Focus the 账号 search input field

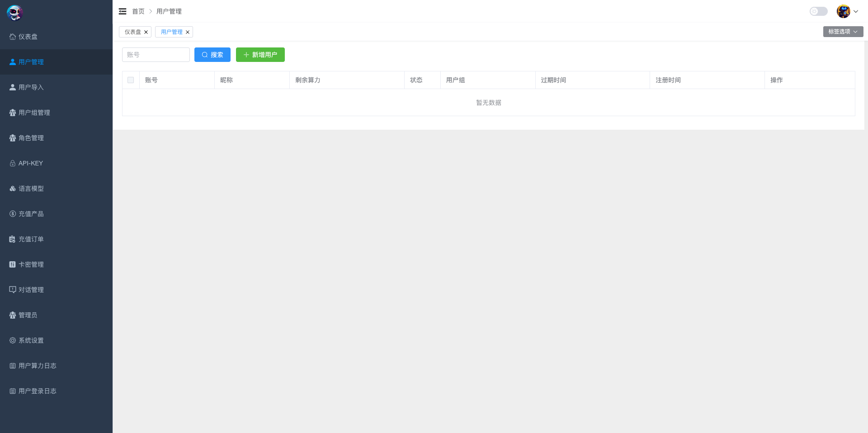point(156,55)
